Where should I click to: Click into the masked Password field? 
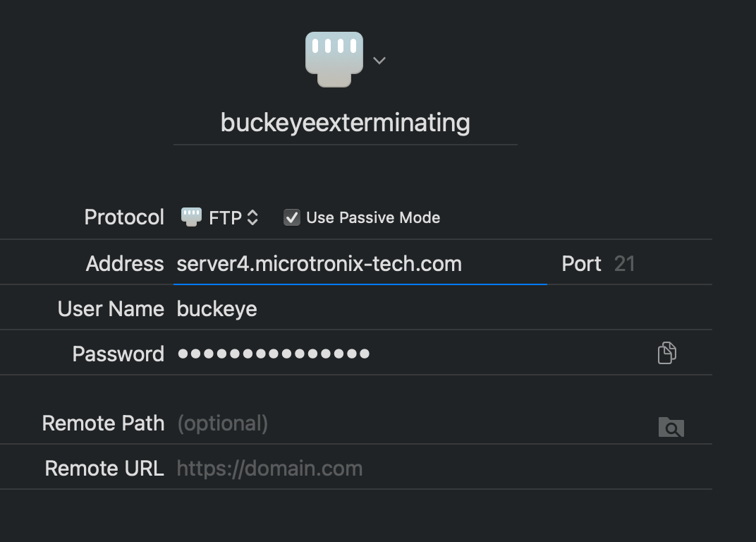409,354
